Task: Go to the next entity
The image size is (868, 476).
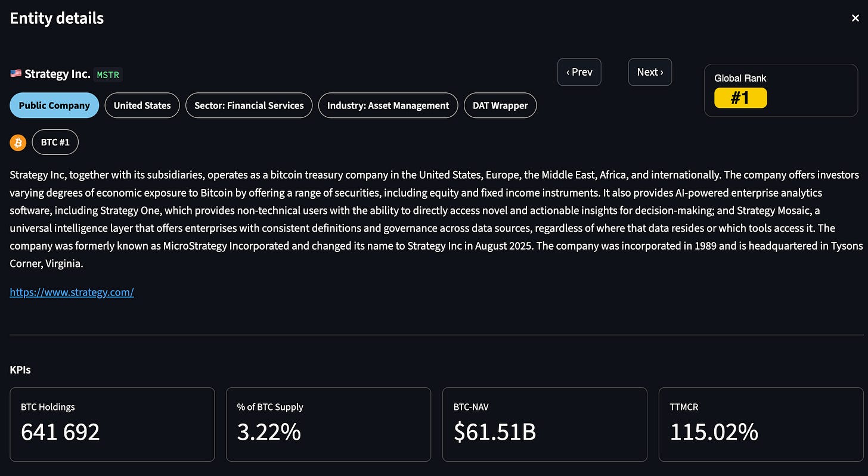Action: click(650, 72)
